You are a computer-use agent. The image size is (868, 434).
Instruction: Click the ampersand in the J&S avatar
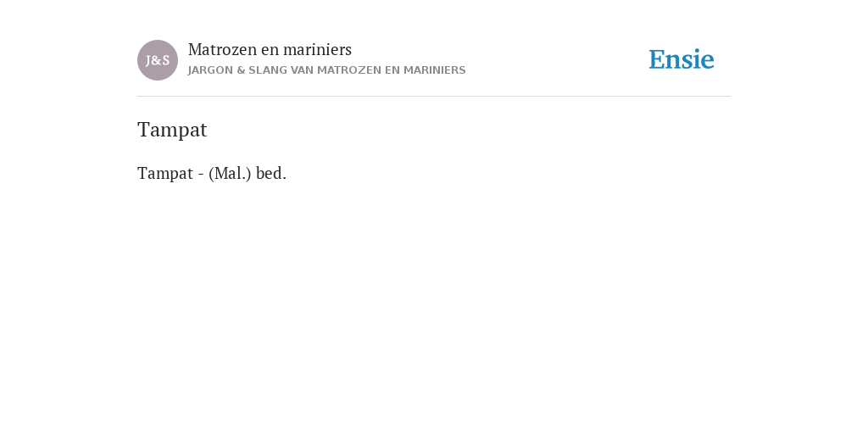tap(157, 61)
